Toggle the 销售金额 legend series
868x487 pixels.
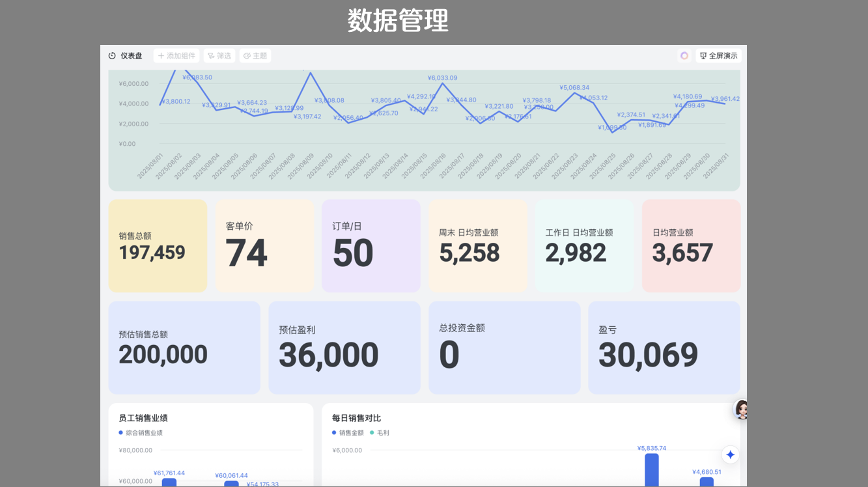click(348, 433)
